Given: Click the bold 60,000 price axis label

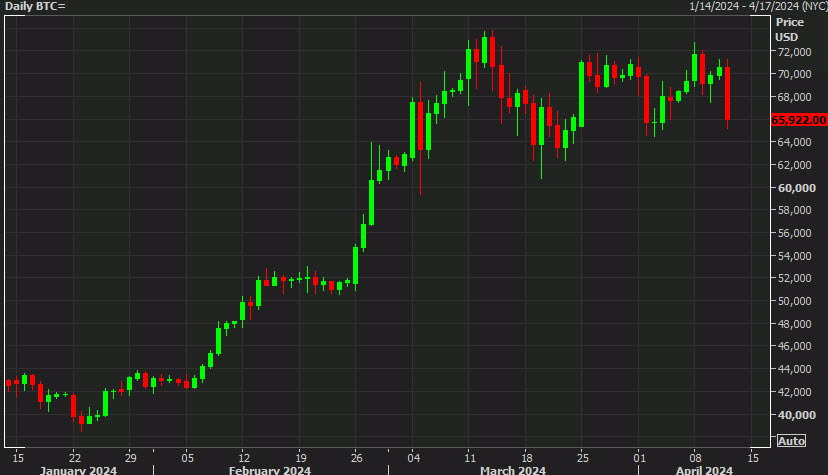Looking at the screenshot, I should tap(796, 188).
